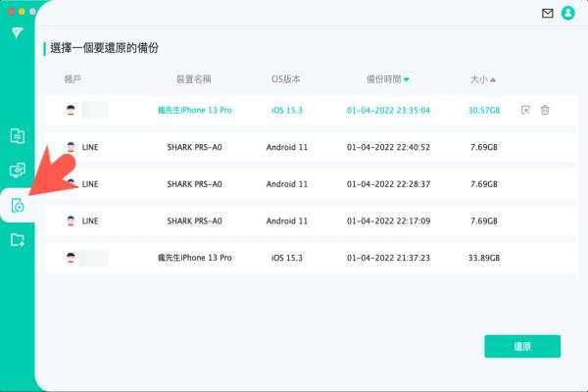Screen dimensions: 588x392
Task: Sort by 大小 using the arrow
Action: (x=493, y=78)
